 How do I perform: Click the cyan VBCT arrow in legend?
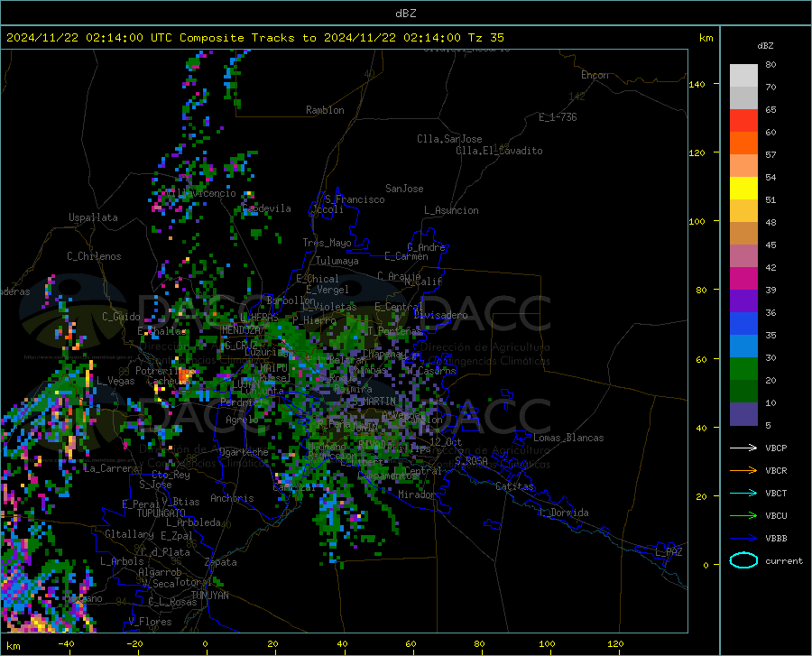tap(743, 493)
